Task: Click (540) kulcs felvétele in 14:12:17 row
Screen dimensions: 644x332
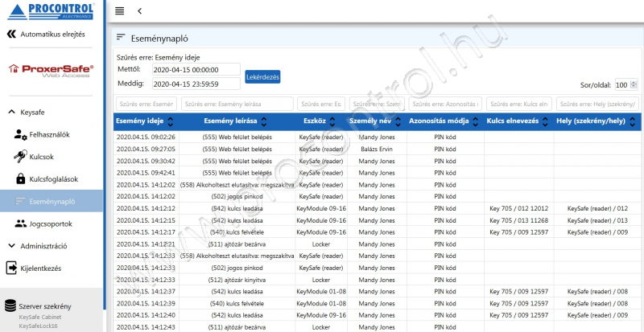Action: coord(237,232)
